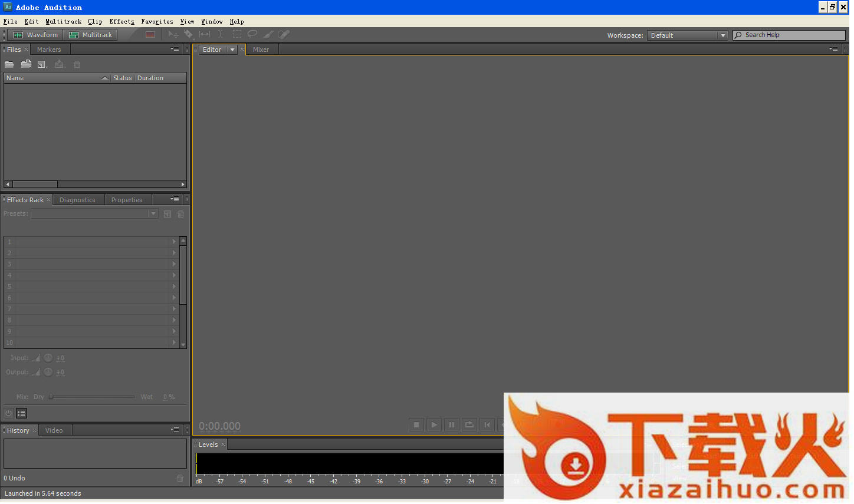Viewport: 854px width, 504px height.
Task: Sort files by Name column header
Action: point(57,78)
